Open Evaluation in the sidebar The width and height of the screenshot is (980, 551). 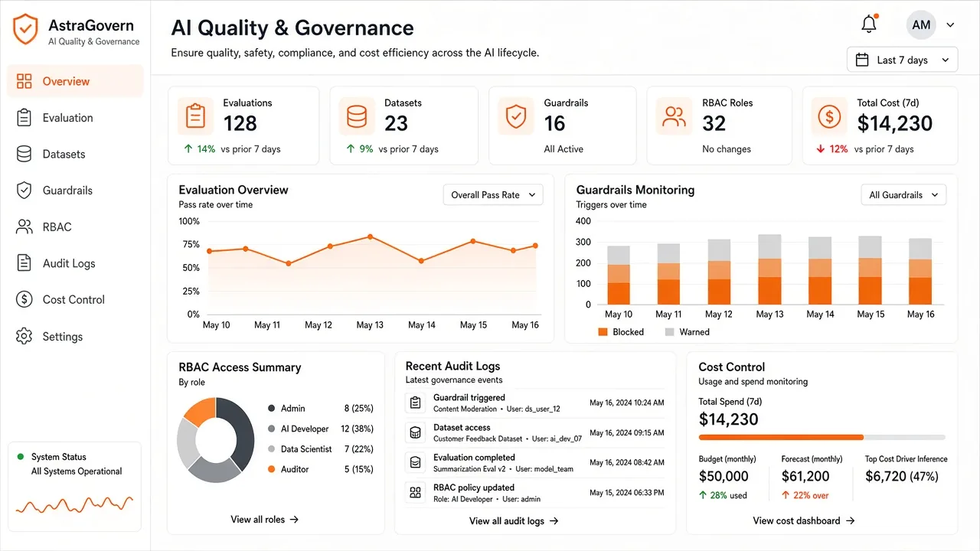(75, 118)
